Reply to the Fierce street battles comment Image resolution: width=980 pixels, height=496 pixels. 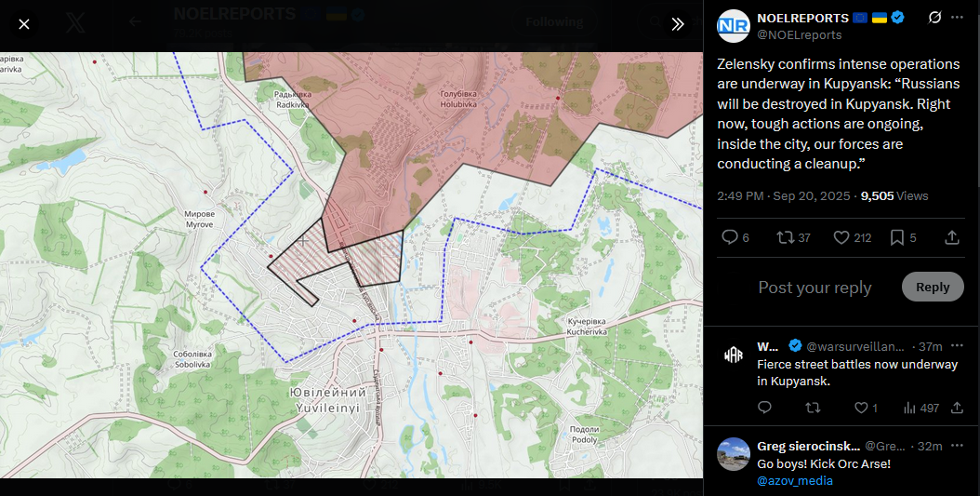[764, 408]
